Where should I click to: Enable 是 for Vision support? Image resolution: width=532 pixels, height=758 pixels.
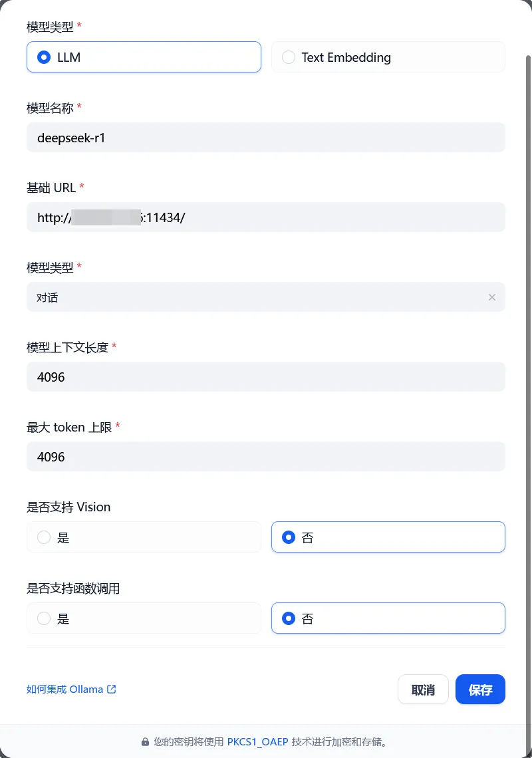click(x=144, y=537)
